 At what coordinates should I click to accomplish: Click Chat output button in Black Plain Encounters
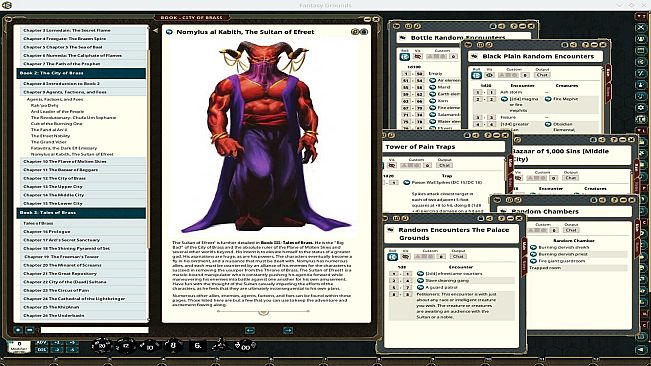[x=542, y=75]
